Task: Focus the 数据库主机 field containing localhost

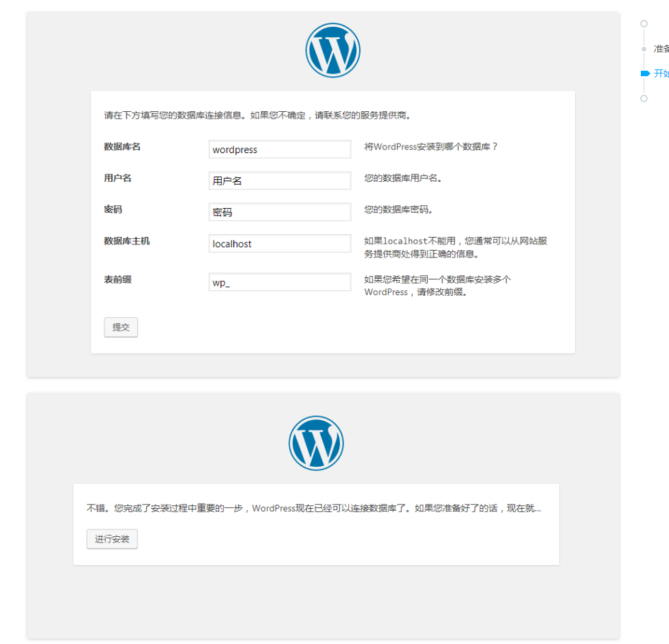Action: point(280,244)
